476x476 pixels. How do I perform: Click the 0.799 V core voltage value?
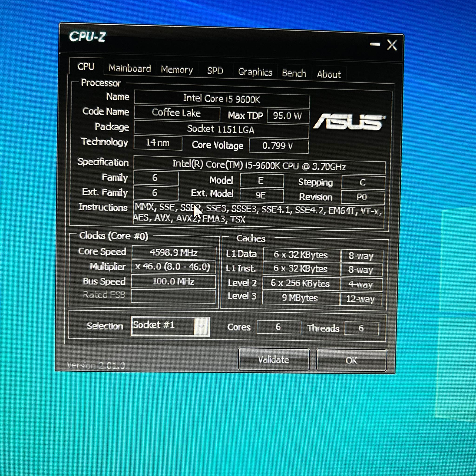tap(278, 146)
